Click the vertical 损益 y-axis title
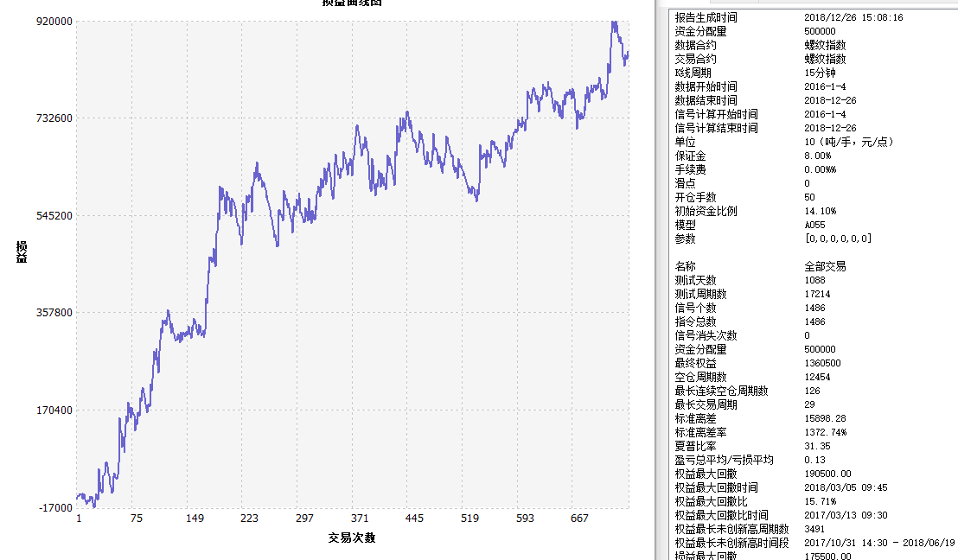This screenshot has width=958, height=560. pyautogui.click(x=22, y=251)
